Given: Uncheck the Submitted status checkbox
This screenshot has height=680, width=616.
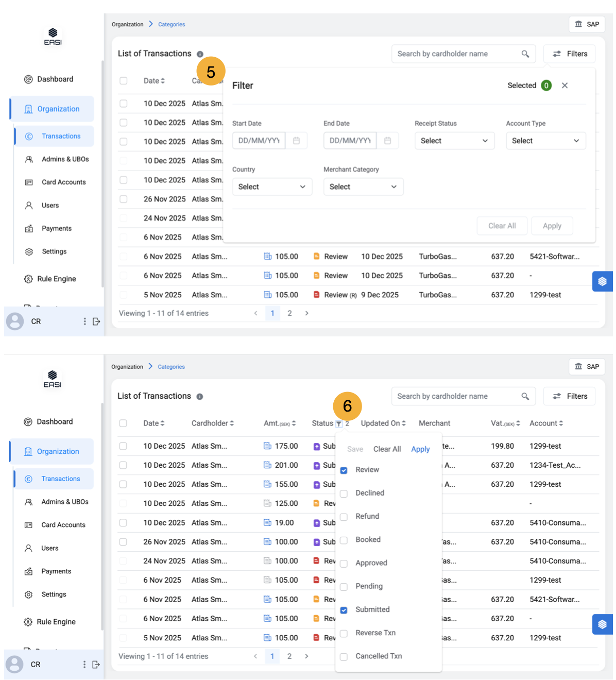Looking at the screenshot, I should (344, 610).
